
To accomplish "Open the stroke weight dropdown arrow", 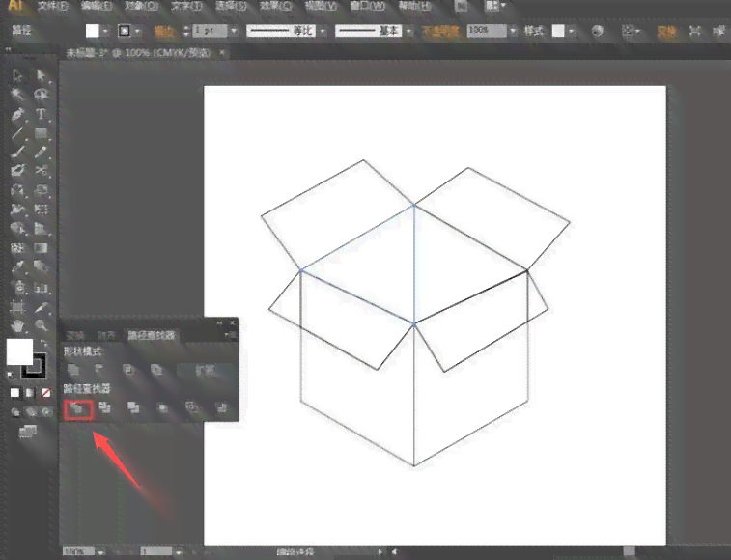I will click(x=234, y=31).
